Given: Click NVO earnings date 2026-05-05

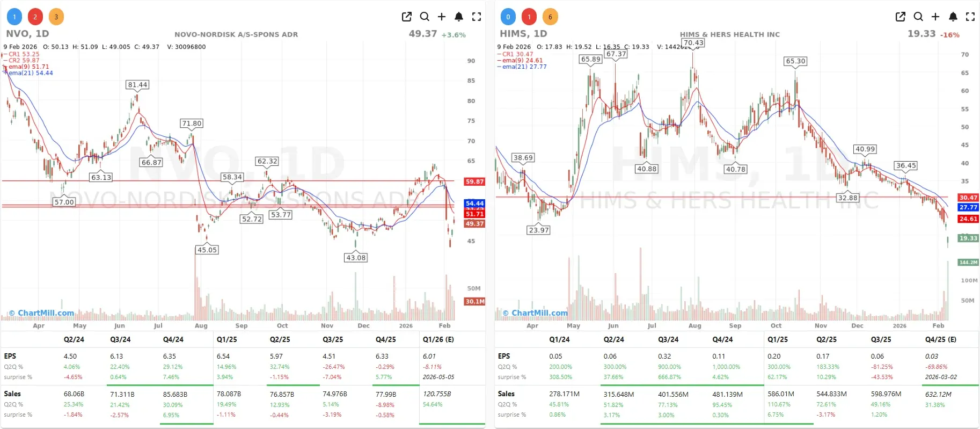Looking at the screenshot, I should coord(438,377).
